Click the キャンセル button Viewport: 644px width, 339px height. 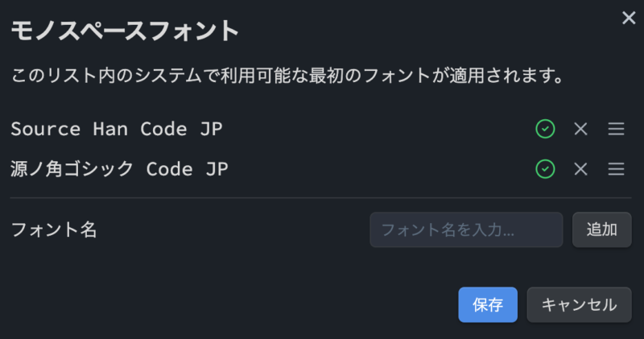579,304
